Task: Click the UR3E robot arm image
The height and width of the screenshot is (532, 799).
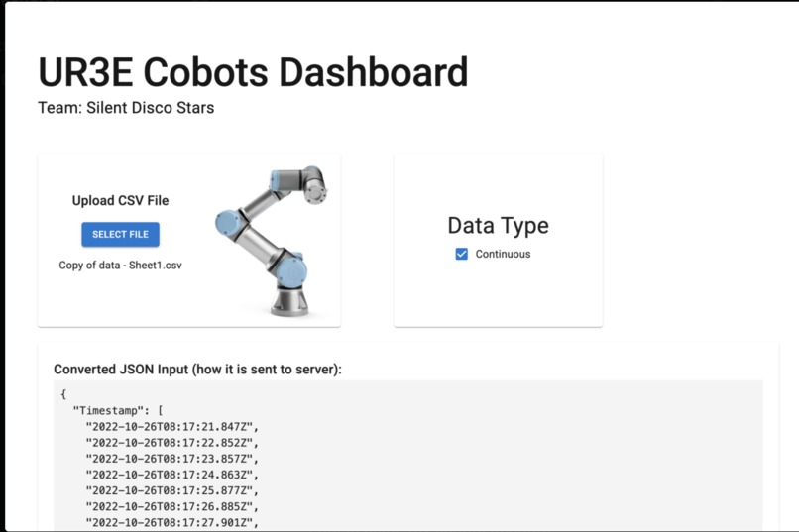Action: (x=273, y=241)
